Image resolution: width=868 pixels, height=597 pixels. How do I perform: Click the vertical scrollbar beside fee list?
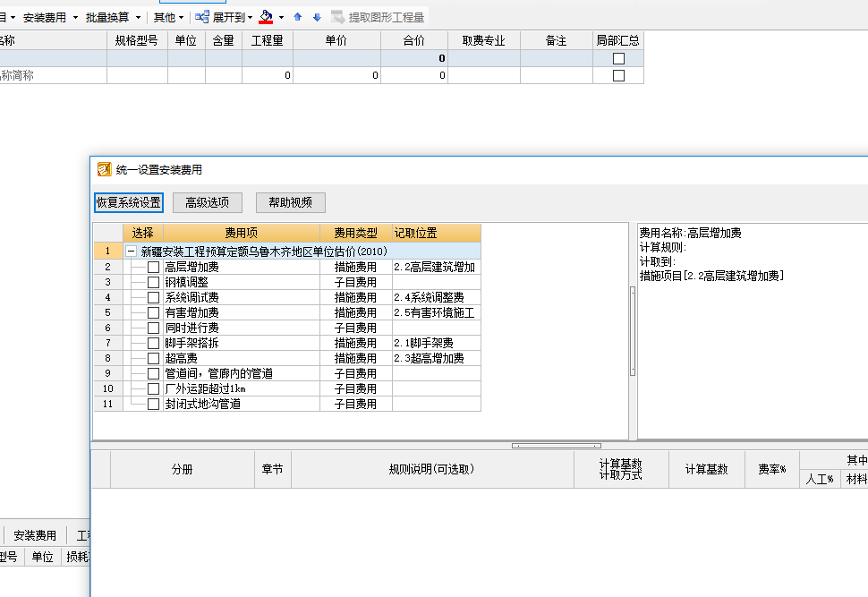(x=633, y=331)
